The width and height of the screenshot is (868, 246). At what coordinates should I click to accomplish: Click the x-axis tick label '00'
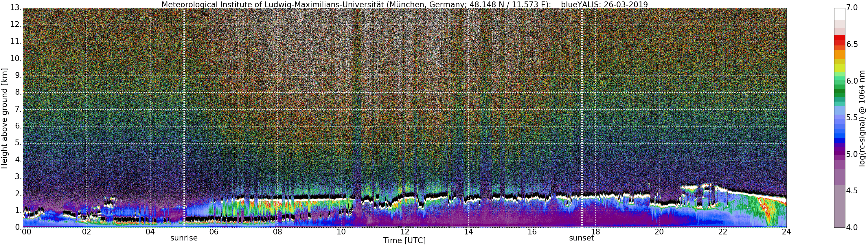tap(26, 232)
